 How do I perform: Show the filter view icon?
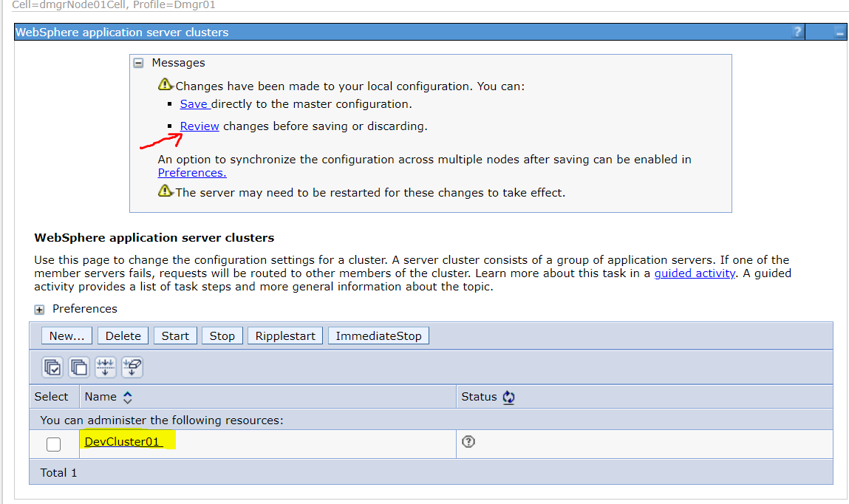(x=105, y=367)
